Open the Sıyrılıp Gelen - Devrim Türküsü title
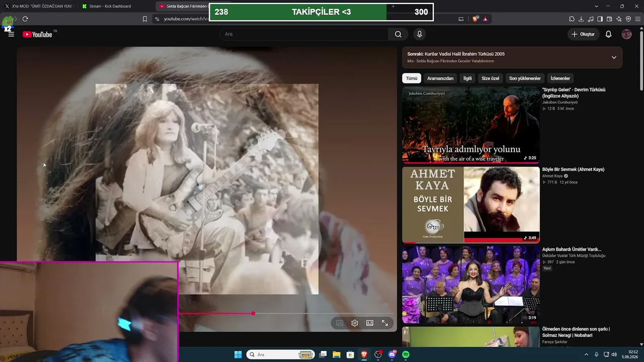The image size is (644, 362). [574, 93]
